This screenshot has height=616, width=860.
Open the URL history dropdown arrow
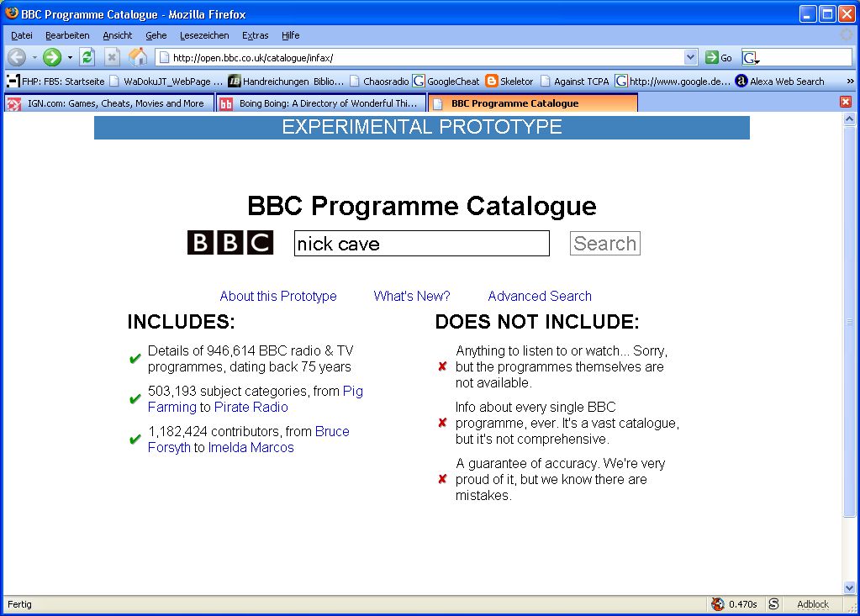pyautogui.click(x=690, y=57)
